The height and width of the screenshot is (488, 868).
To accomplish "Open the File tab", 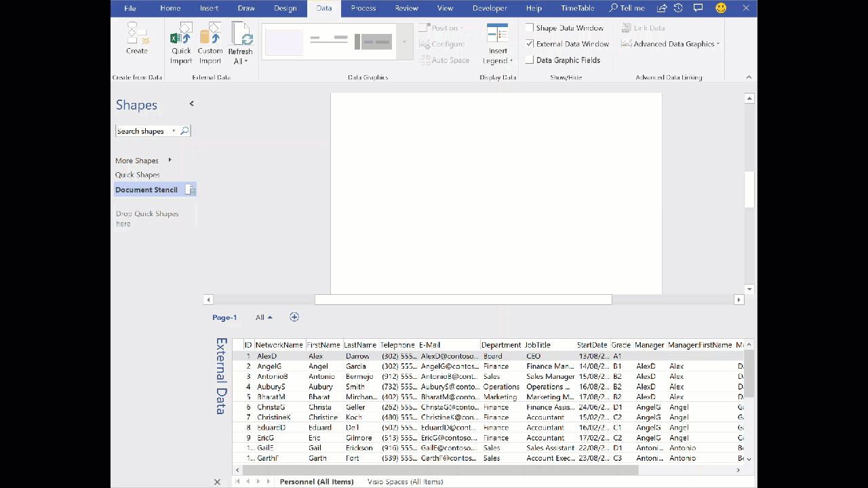I will pos(130,8).
